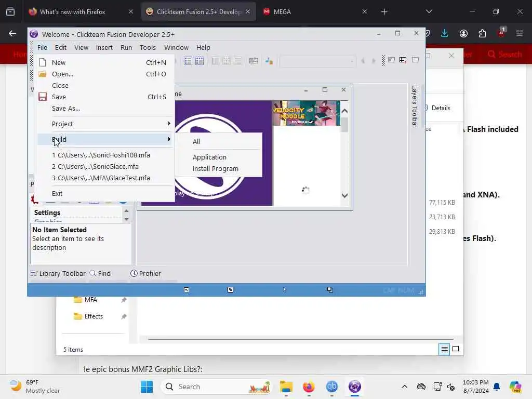Click the blank window icon at right toolbar end
The image size is (532, 399).
click(x=415, y=60)
